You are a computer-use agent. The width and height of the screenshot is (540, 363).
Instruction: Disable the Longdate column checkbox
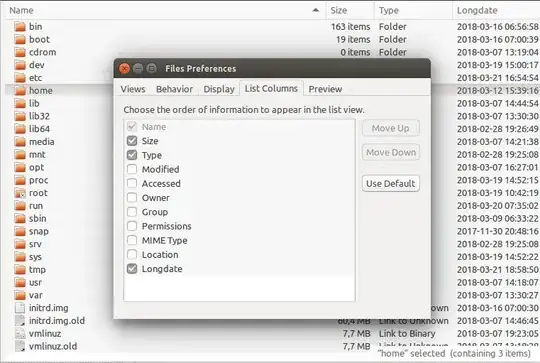[x=132, y=269]
